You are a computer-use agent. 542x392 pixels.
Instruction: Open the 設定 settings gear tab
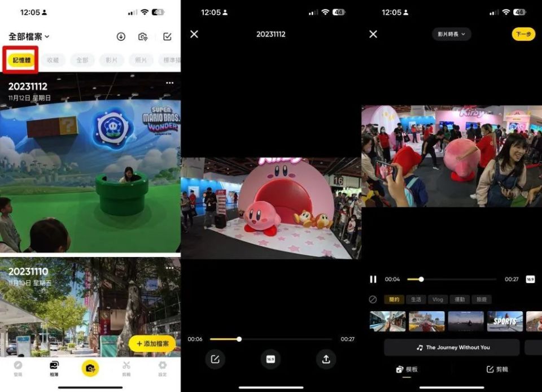163,368
